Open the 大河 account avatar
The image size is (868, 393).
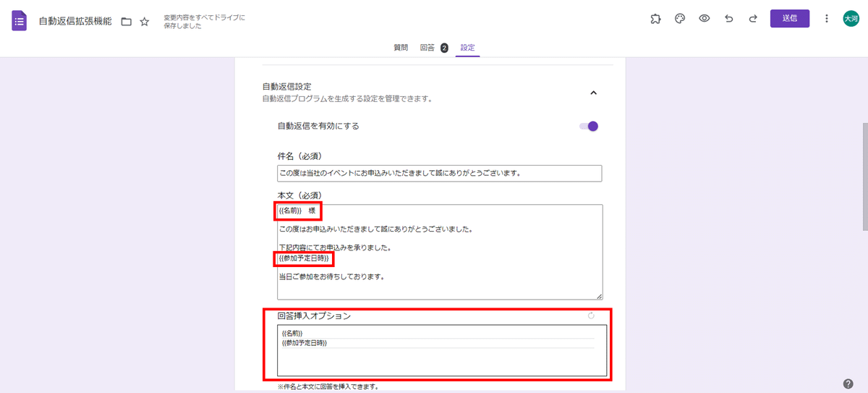[x=851, y=19]
